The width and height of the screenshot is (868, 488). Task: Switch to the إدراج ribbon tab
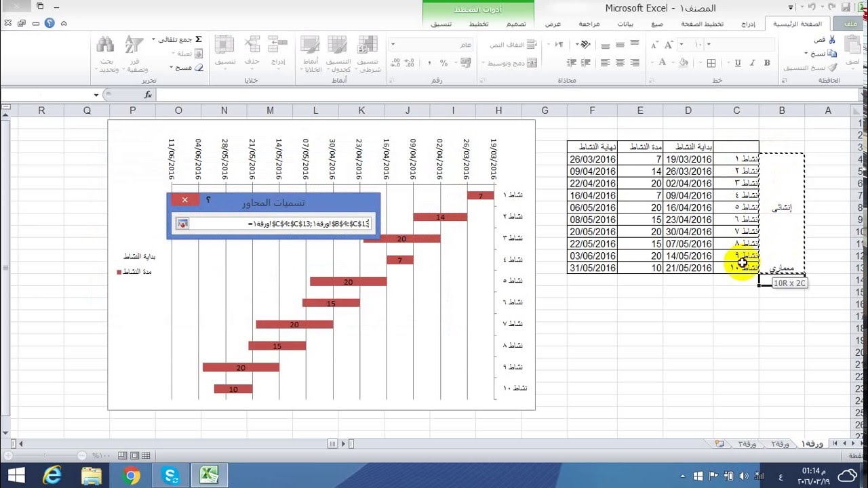click(747, 24)
